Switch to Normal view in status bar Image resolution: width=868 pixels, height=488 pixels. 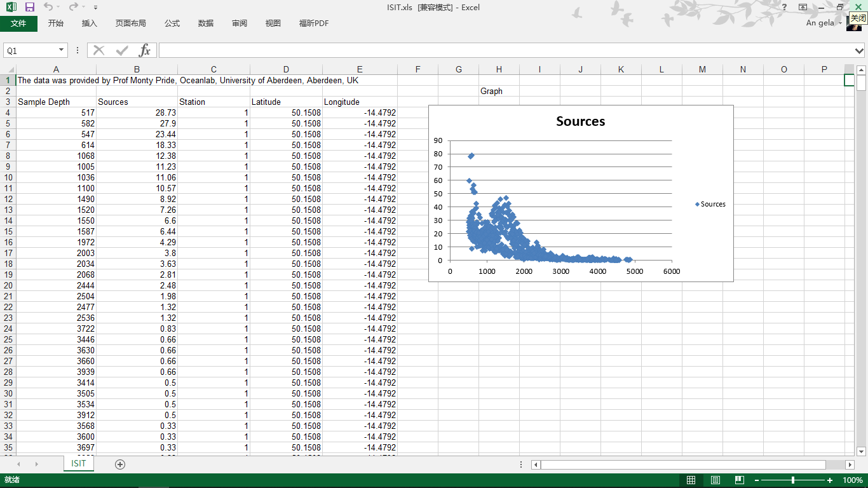tap(691, 480)
